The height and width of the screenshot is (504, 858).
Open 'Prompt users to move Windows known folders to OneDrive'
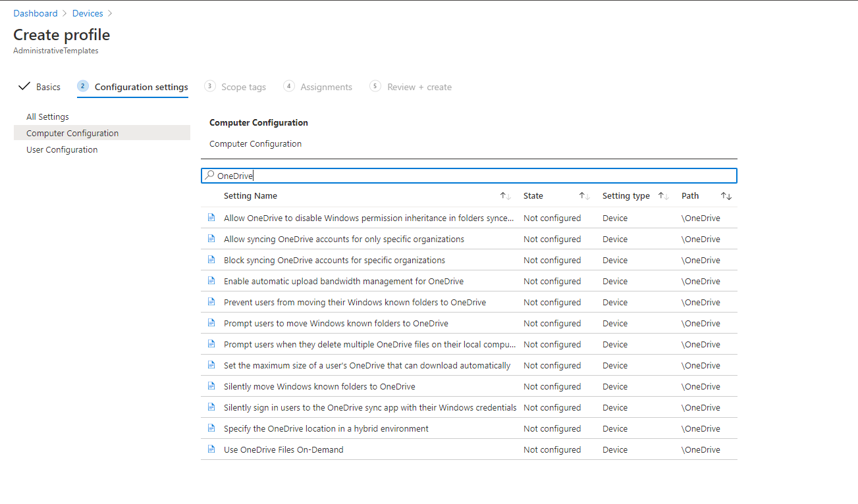tap(336, 323)
